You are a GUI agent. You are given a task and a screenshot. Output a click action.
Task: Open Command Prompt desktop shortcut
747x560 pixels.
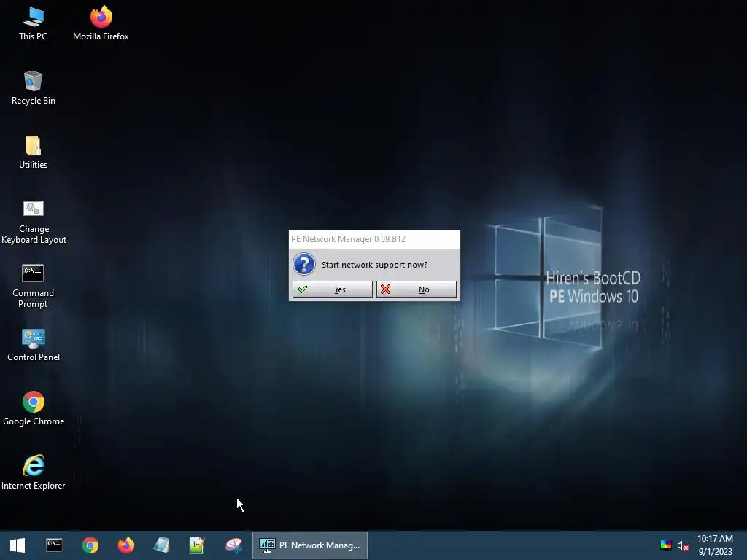[x=33, y=286]
